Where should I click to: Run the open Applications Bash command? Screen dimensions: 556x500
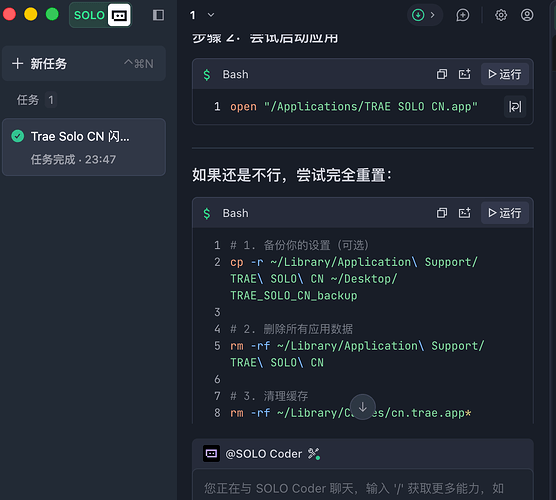505,74
